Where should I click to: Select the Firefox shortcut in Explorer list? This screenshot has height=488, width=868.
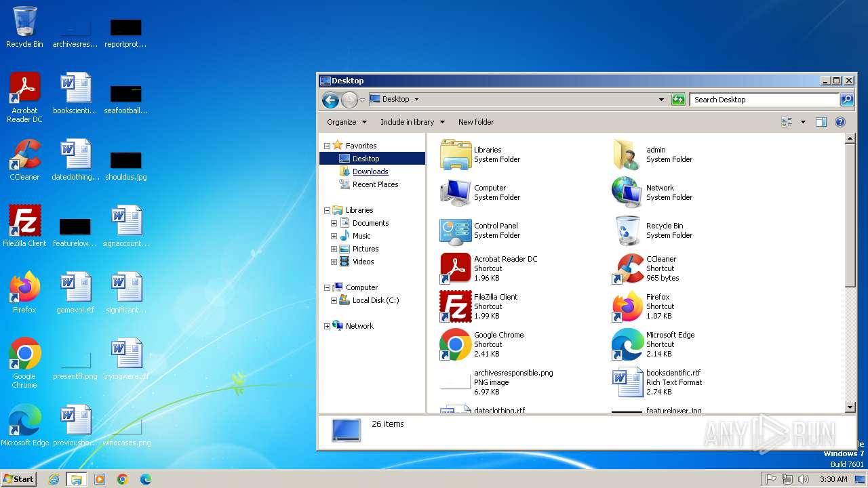pos(642,306)
